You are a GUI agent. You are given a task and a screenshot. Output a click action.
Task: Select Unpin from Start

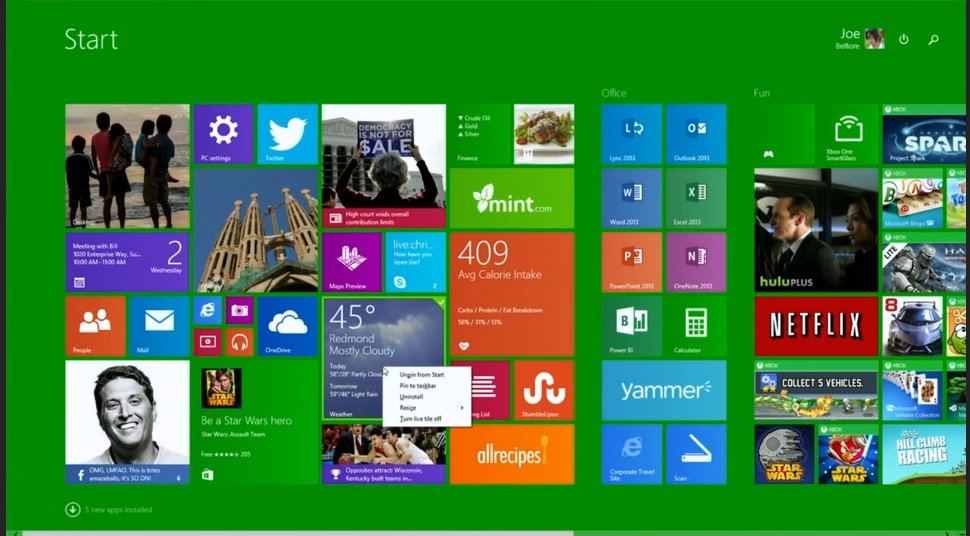[422, 374]
